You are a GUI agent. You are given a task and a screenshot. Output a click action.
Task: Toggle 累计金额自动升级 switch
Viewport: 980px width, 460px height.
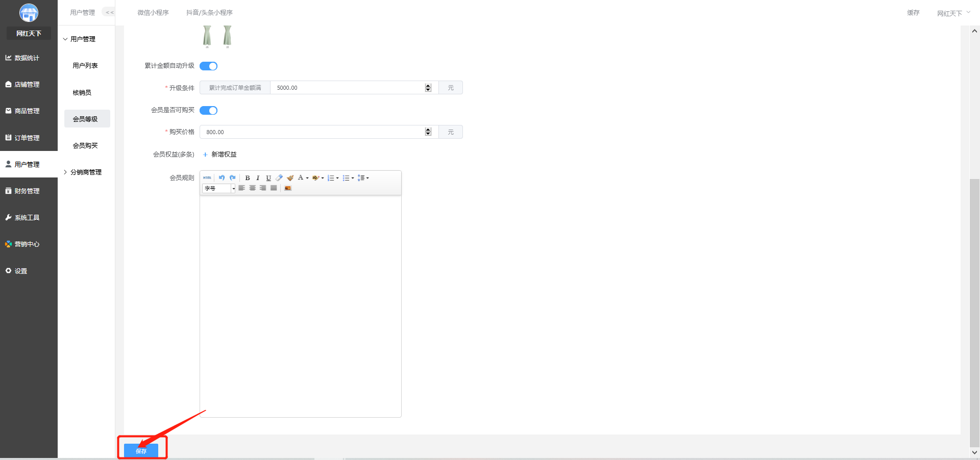pyautogui.click(x=208, y=66)
